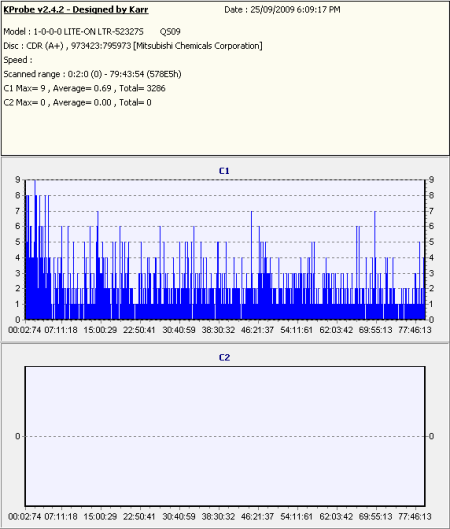Click the 22:50:41 label under C2 chart
The image size is (450, 529).
[x=139, y=517]
